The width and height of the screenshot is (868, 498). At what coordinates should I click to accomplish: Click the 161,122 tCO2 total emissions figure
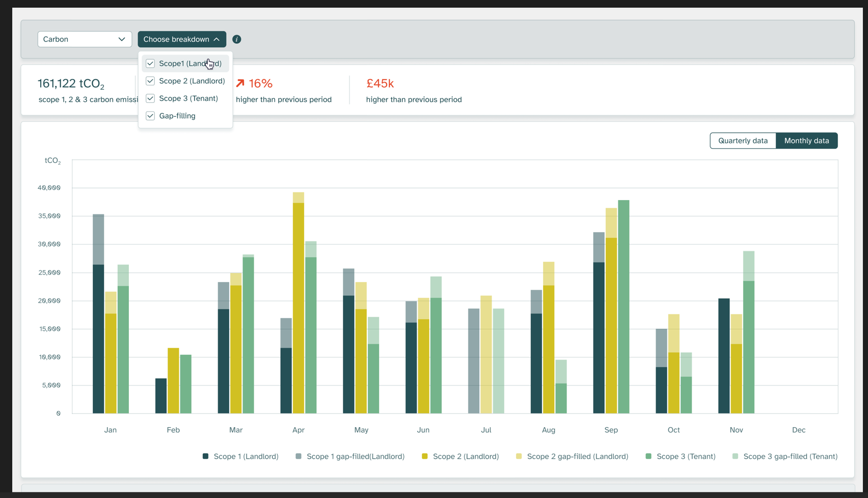point(71,84)
